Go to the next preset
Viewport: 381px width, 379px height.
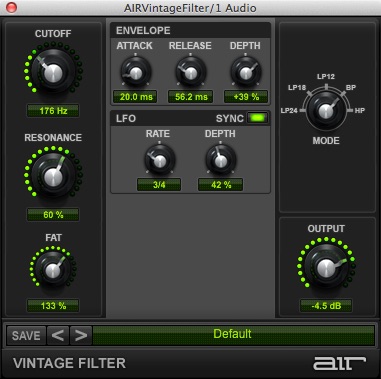click(x=81, y=335)
